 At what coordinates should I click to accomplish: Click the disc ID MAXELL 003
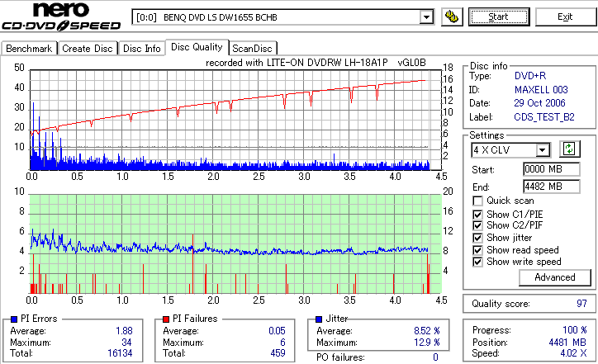tap(541, 90)
